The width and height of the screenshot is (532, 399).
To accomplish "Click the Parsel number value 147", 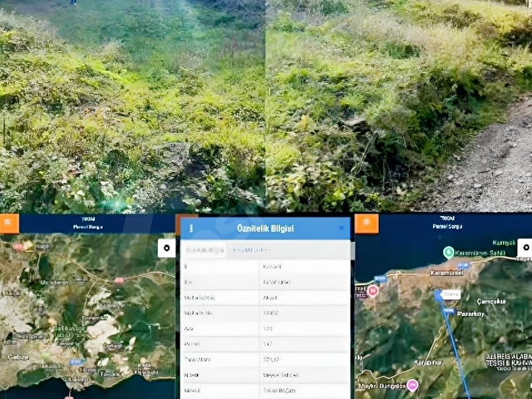I will coord(268,344).
